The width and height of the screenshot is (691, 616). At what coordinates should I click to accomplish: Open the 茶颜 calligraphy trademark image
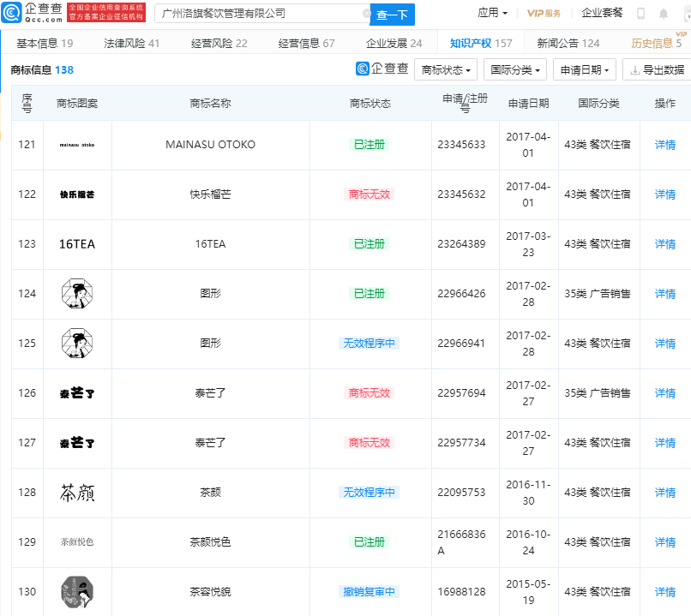(77, 493)
